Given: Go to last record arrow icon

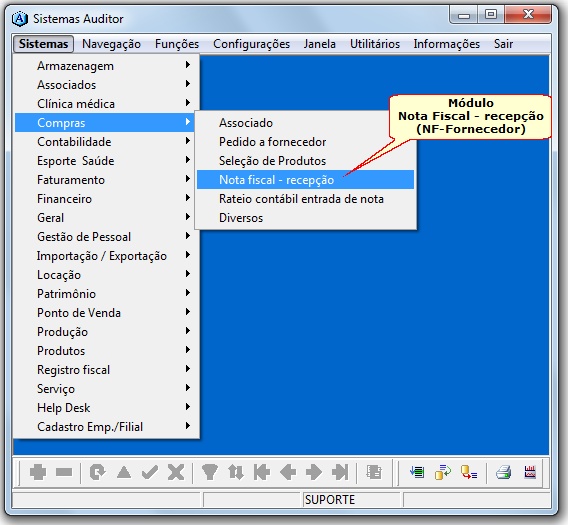Looking at the screenshot, I should pyautogui.click(x=340, y=472).
